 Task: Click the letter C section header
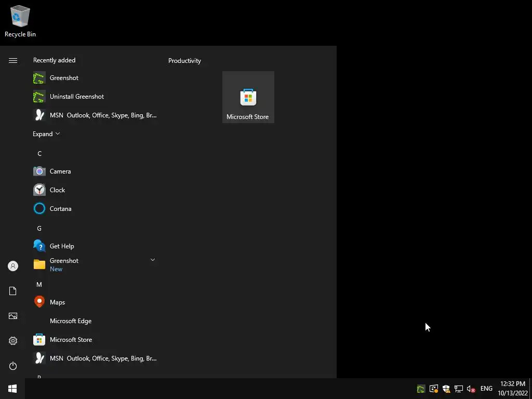[39, 154]
